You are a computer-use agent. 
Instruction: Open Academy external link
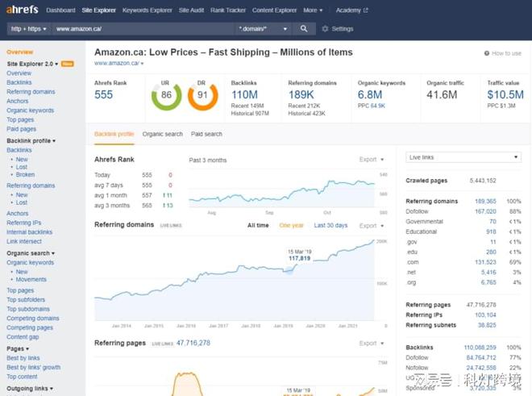click(351, 10)
